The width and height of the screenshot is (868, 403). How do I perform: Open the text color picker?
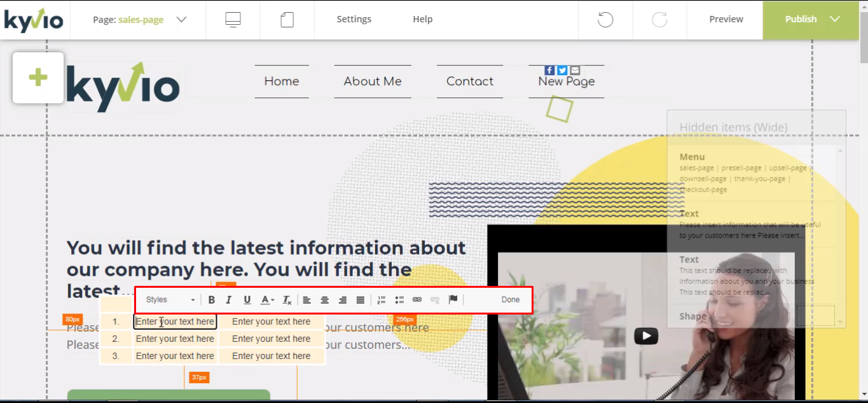[x=268, y=300]
